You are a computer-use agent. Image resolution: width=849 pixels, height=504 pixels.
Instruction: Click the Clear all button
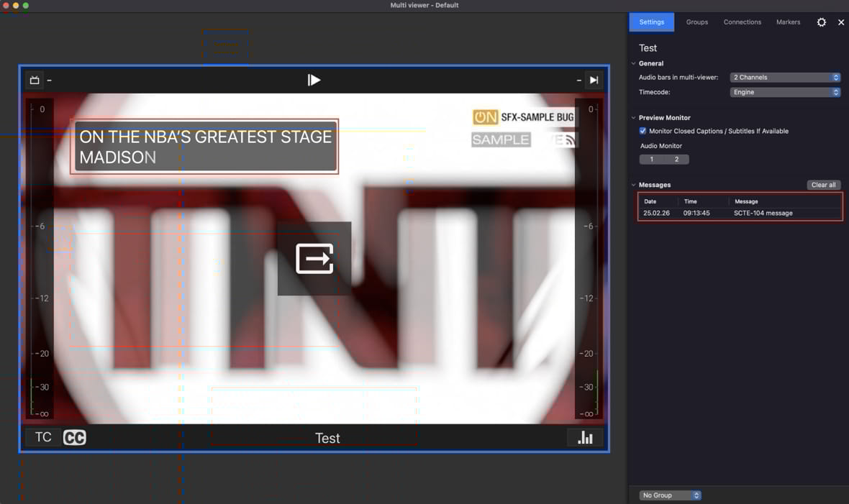click(823, 185)
